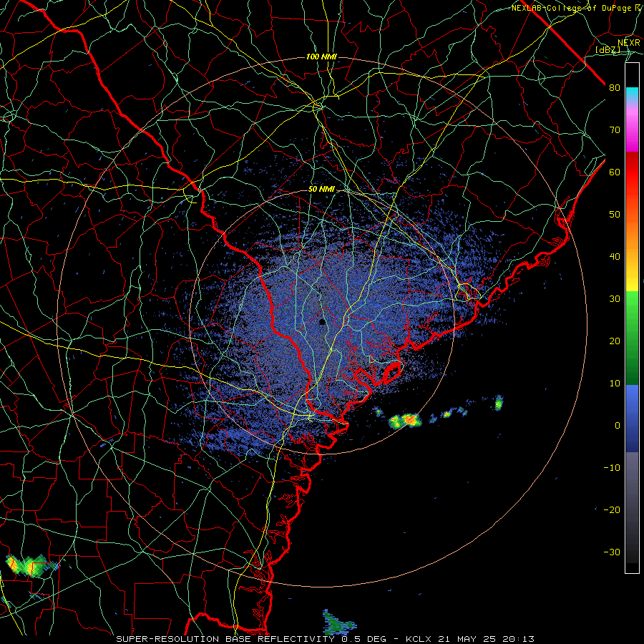
Task: Click the strongest offshore storm cell core
Action: click(x=409, y=420)
